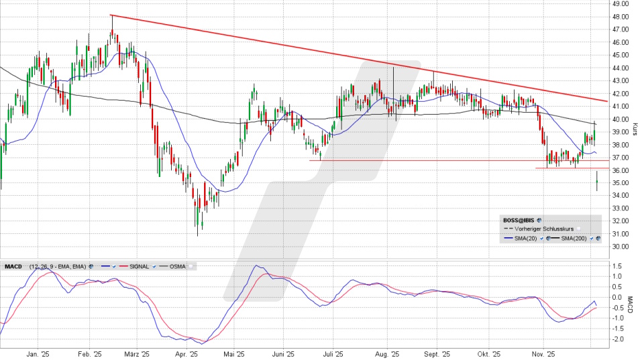Click the red descending trendline's start at February peak

click(x=112, y=15)
